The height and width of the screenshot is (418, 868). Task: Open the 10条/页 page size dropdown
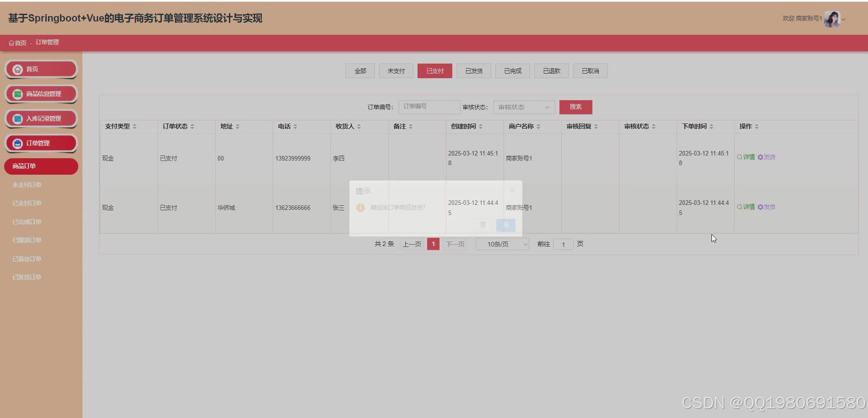point(502,244)
